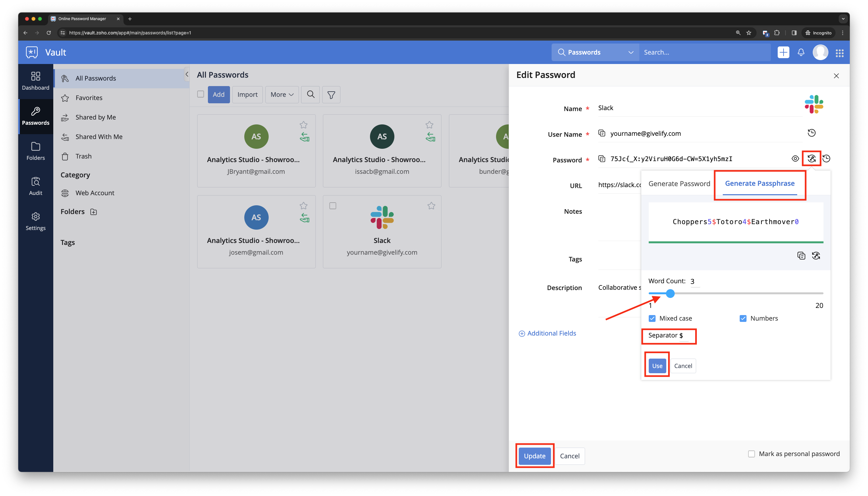Select the Slack card checkbox

point(332,206)
